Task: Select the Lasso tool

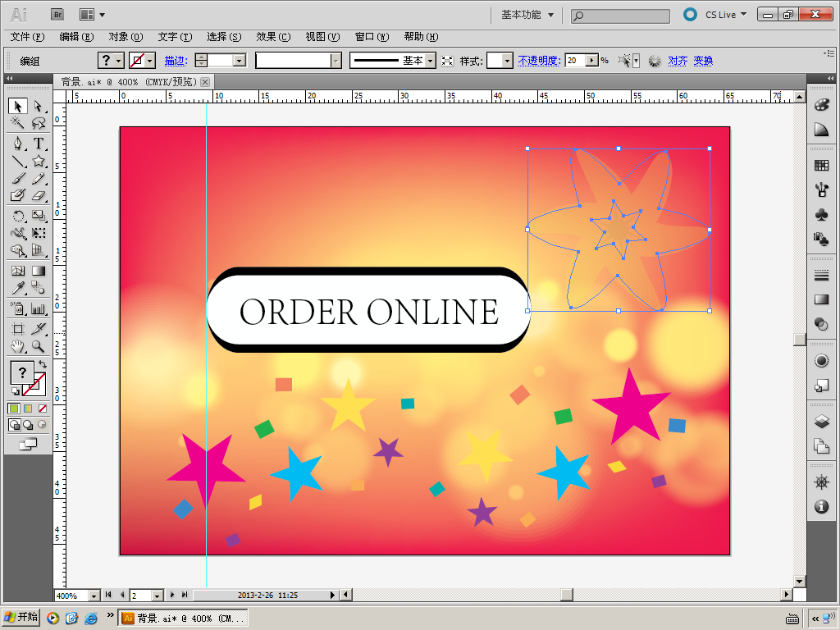Action: tap(38, 123)
